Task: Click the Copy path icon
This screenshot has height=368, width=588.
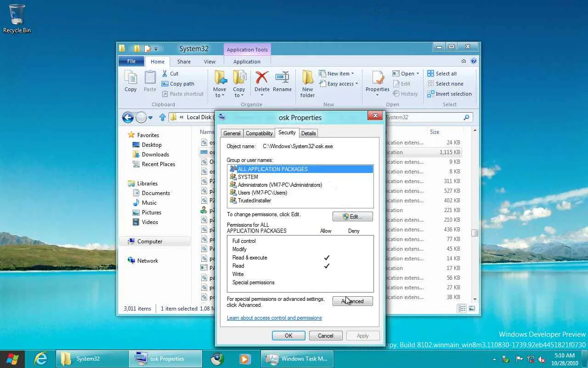Action: point(165,84)
